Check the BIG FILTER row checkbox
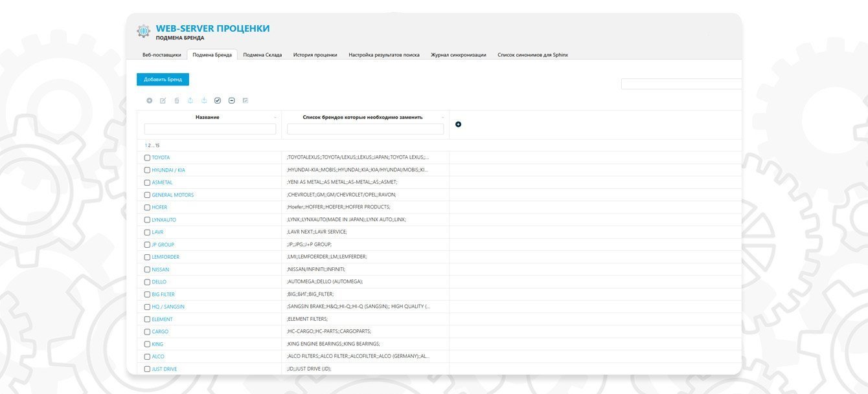The width and height of the screenshot is (868, 394). coord(147,294)
